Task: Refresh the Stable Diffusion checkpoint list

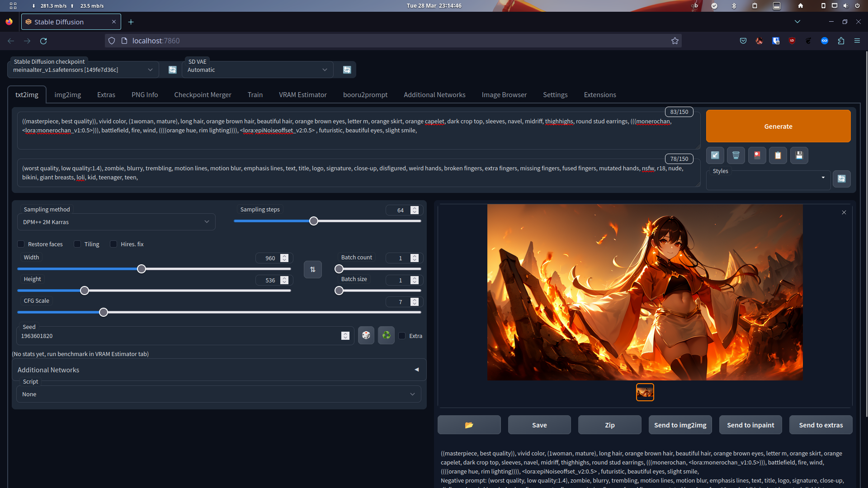Action: (172, 70)
